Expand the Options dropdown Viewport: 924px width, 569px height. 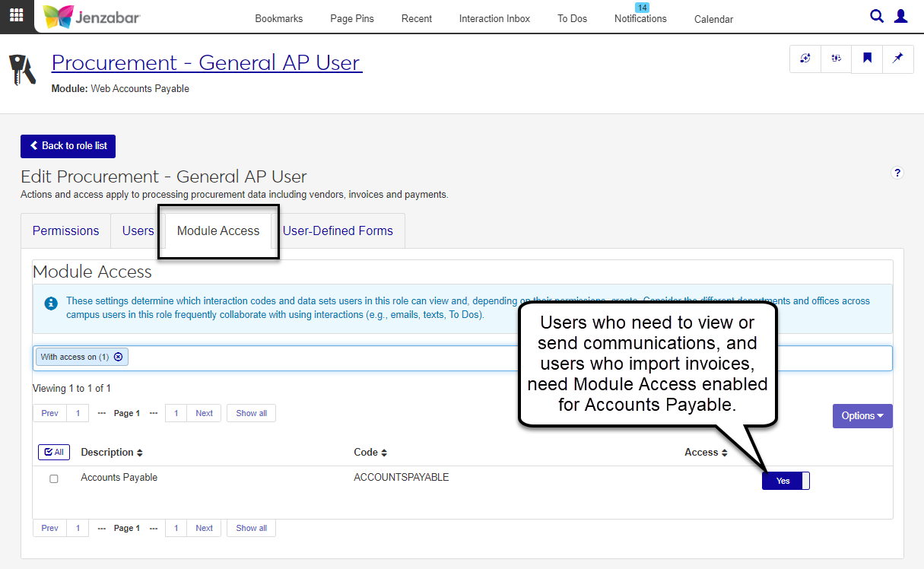click(x=862, y=416)
